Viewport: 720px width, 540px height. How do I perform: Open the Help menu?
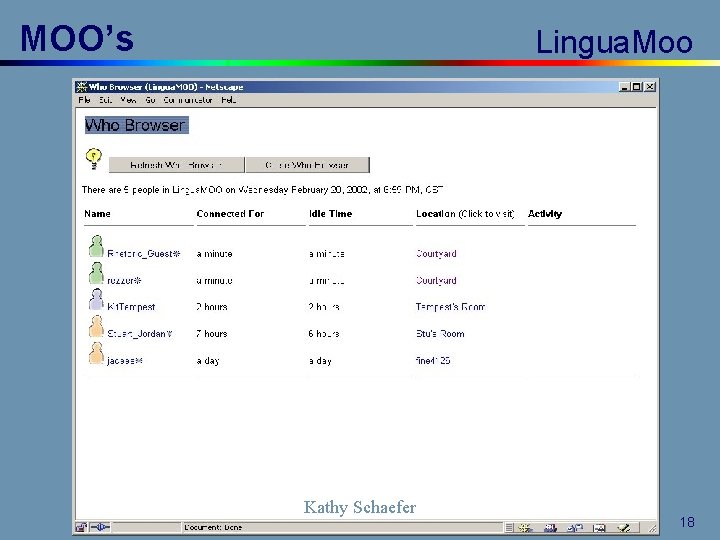(x=228, y=100)
